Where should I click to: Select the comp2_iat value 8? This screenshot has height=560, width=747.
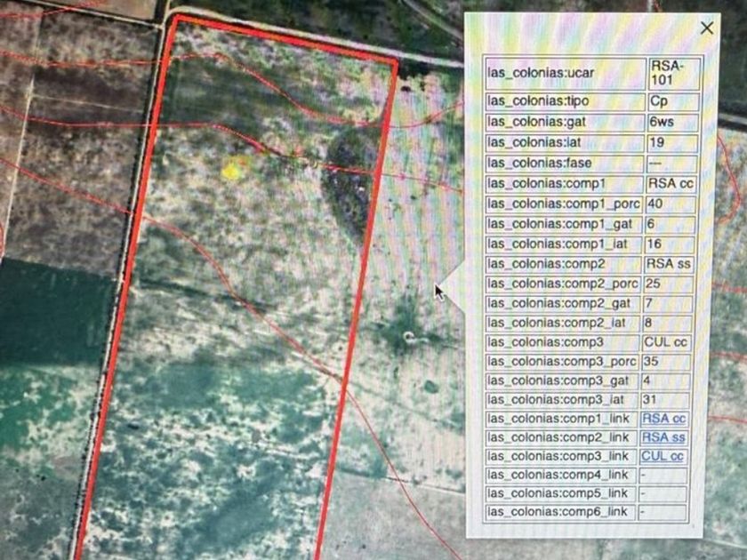(x=648, y=323)
